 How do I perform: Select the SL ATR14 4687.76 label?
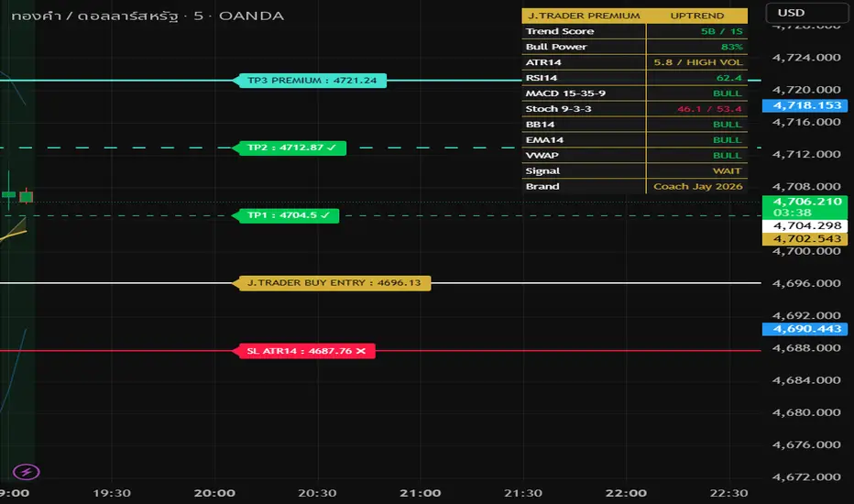(x=304, y=351)
